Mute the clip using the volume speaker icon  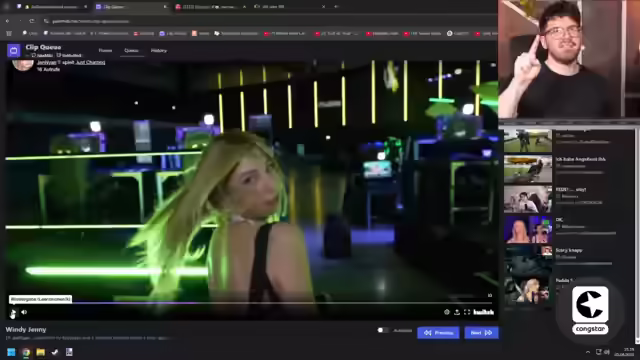tap(24, 312)
